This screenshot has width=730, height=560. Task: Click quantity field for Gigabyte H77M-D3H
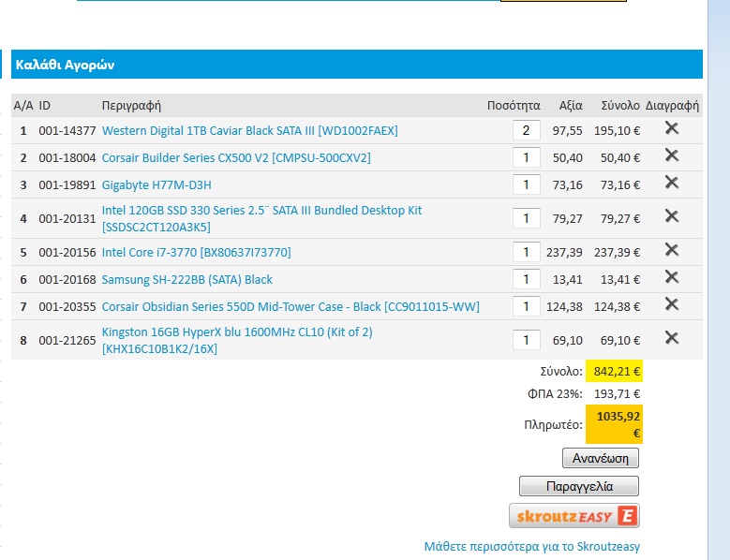pos(526,184)
